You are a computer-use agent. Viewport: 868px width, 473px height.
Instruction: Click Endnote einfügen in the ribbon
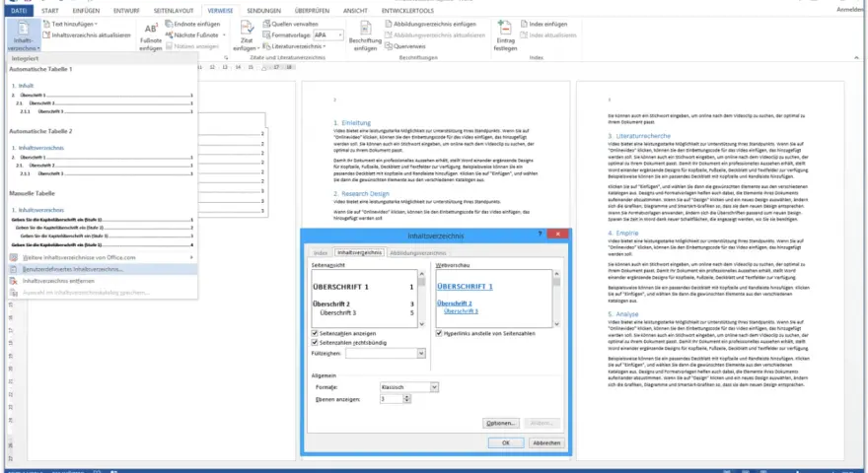pyautogui.click(x=192, y=24)
